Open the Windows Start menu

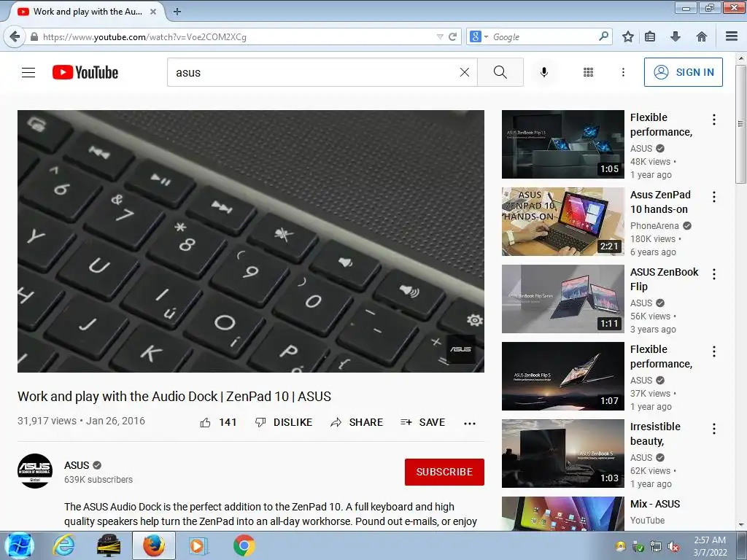click(19, 545)
